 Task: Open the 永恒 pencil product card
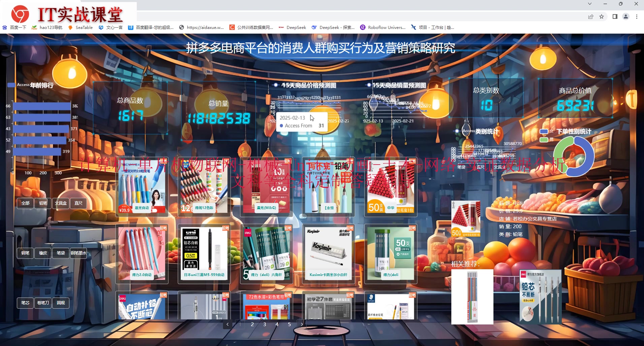(329, 186)
